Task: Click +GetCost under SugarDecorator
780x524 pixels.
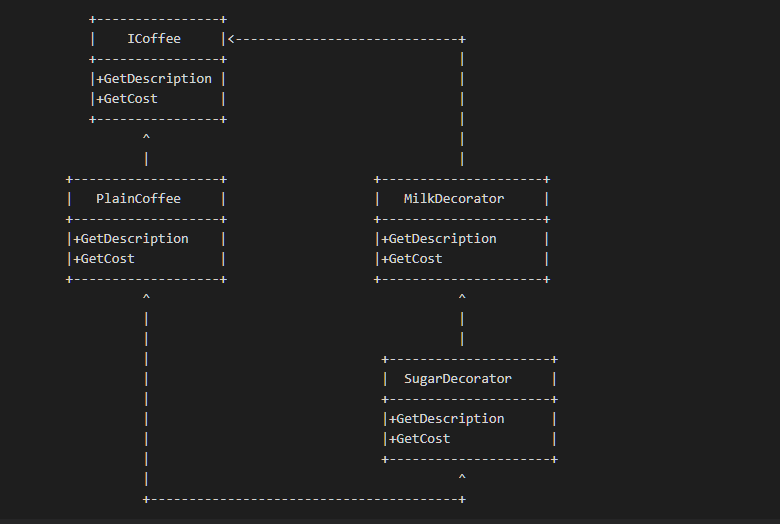Action: [x=420, y=439]
